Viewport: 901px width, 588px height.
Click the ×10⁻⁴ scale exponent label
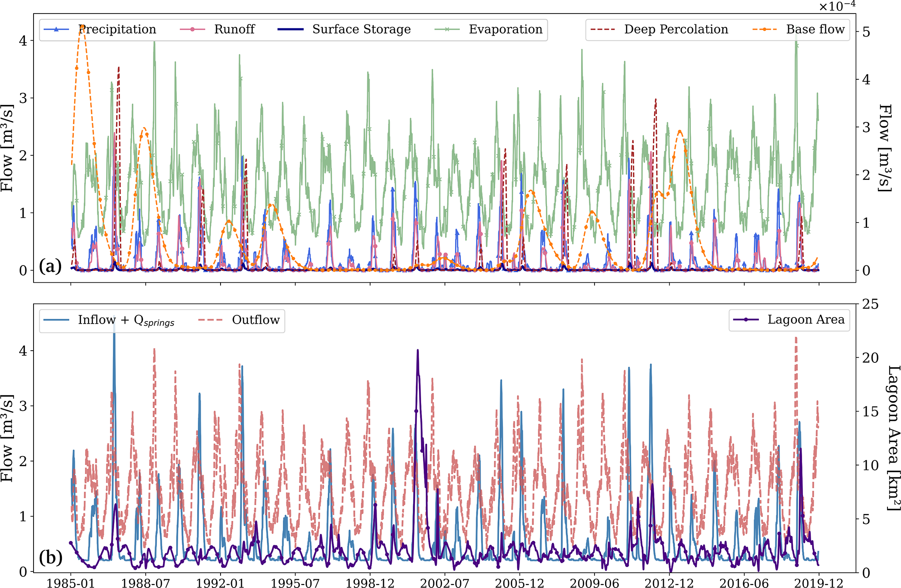[x=837, y=6]
